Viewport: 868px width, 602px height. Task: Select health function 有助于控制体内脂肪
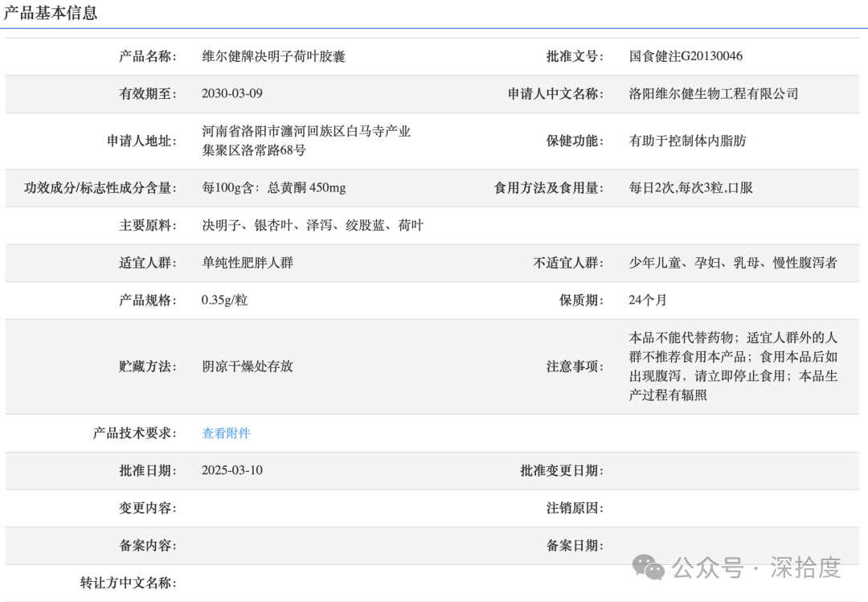[x=687, y=141]
